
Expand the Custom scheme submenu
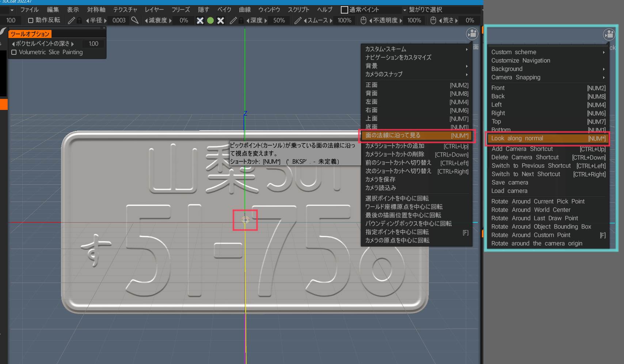point(548,52)
